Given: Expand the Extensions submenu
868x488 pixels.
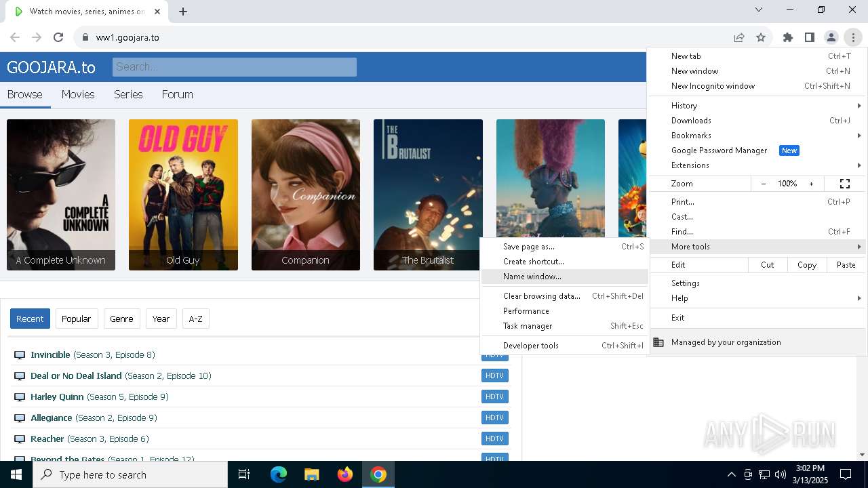Looking at the screenshot, I should click(x=758, y=165).
